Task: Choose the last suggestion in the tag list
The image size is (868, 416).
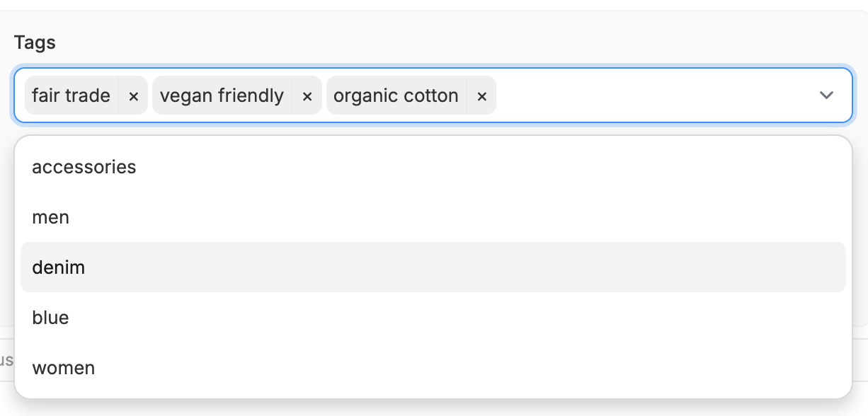Action: point(433,368)
